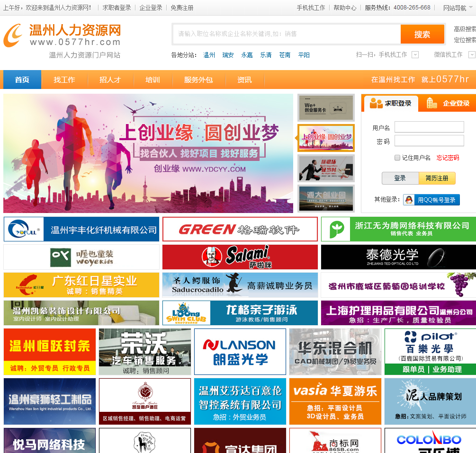Open the 招人才 menu item

[x=110, y=80]
